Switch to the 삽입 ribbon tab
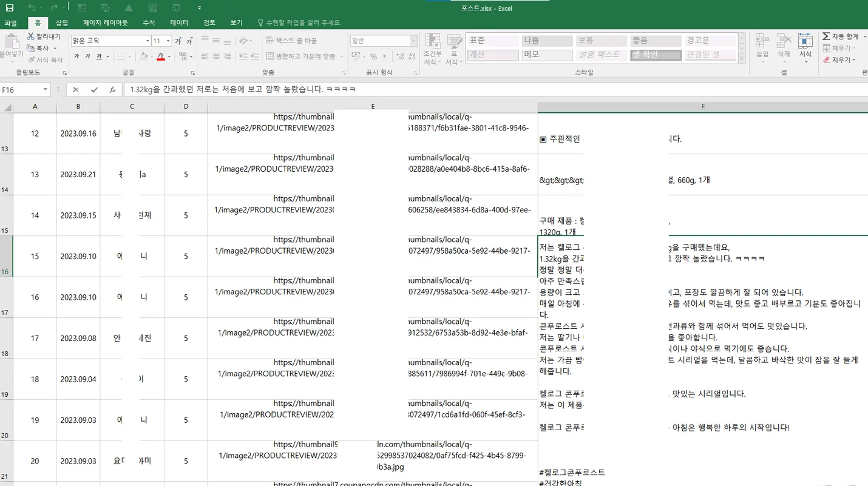This screenshot has height=486, width=868. coord(62,22)
